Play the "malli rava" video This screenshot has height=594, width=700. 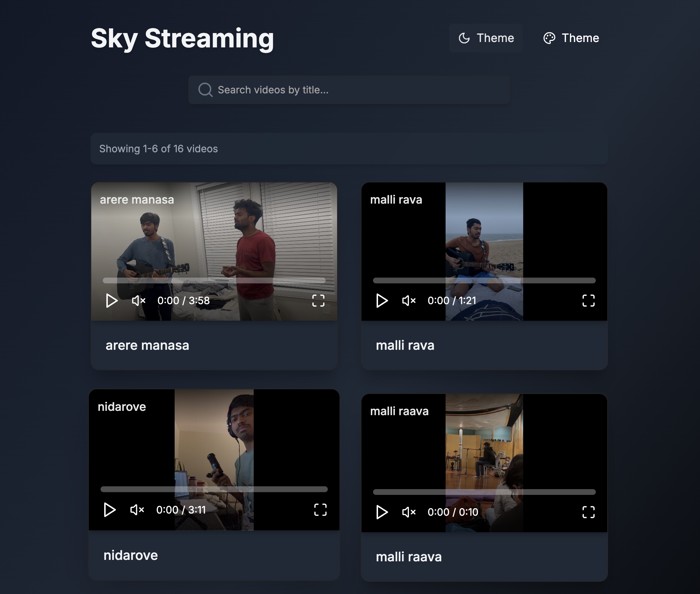point(382,301)
